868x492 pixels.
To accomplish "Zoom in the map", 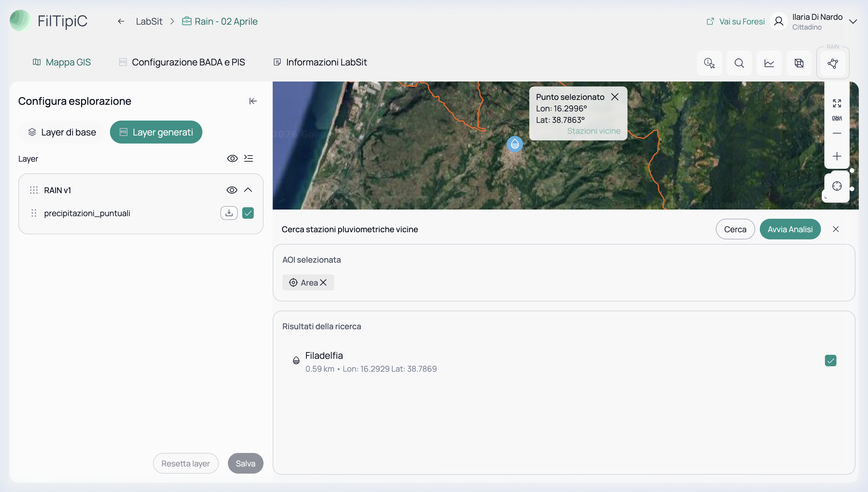I will (x=837, y=156).
